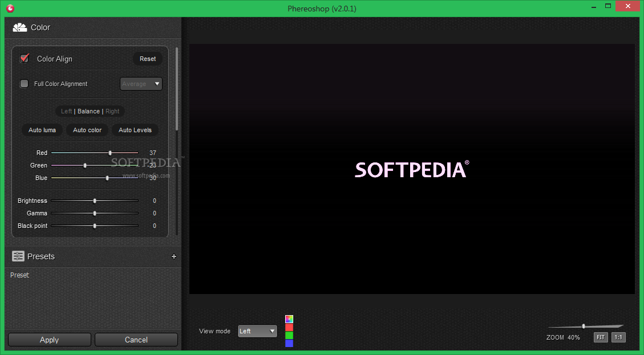The width and height of the screenshot is (644, 355).
Task: Click the Phereoshop app logo icon
Action: 10,8
